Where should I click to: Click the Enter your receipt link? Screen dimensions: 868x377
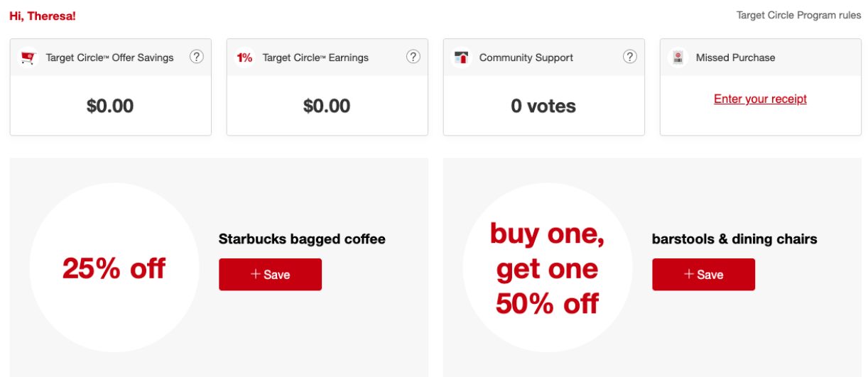[x=760, y=99]
